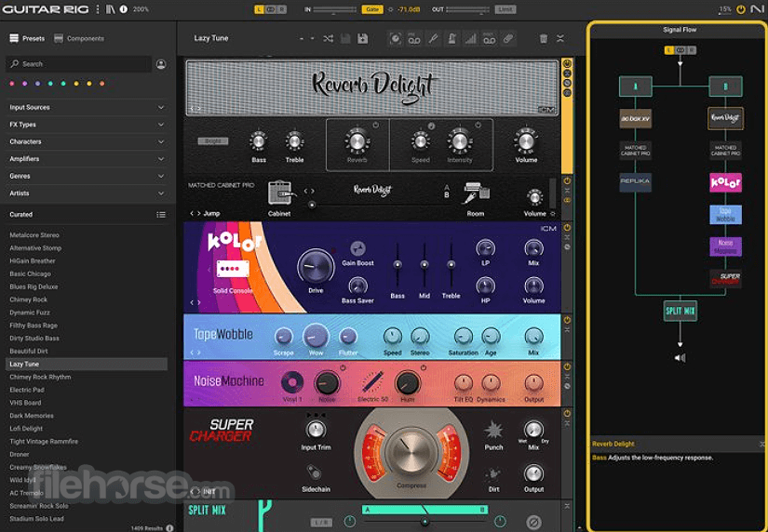Open the main menu three-dots icon
This screenshot has width=768, height=532.
(x=98, y=9)
